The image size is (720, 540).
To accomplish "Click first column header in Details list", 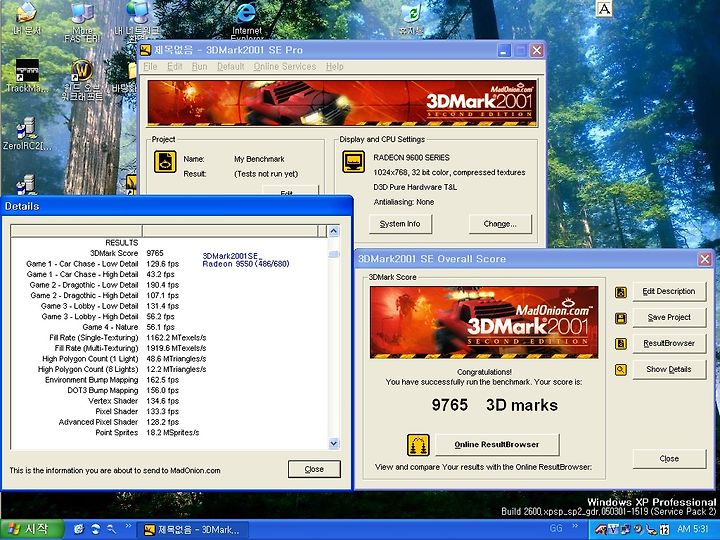I will click(x=76, y=231).
